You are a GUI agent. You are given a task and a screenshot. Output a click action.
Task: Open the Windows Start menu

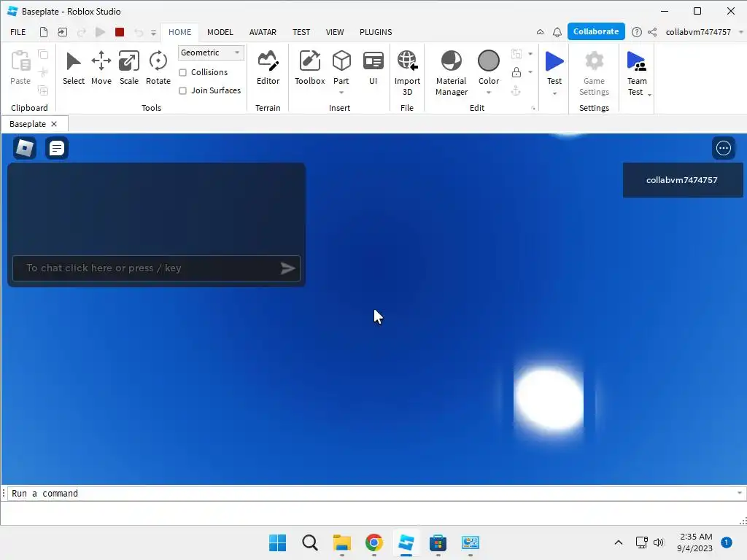coord(277,542)
